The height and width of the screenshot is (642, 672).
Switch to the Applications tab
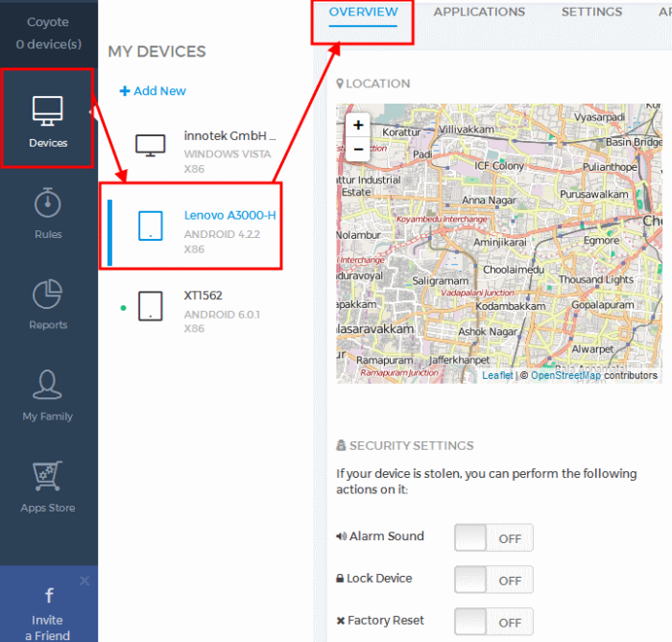[x=479, y=12]
